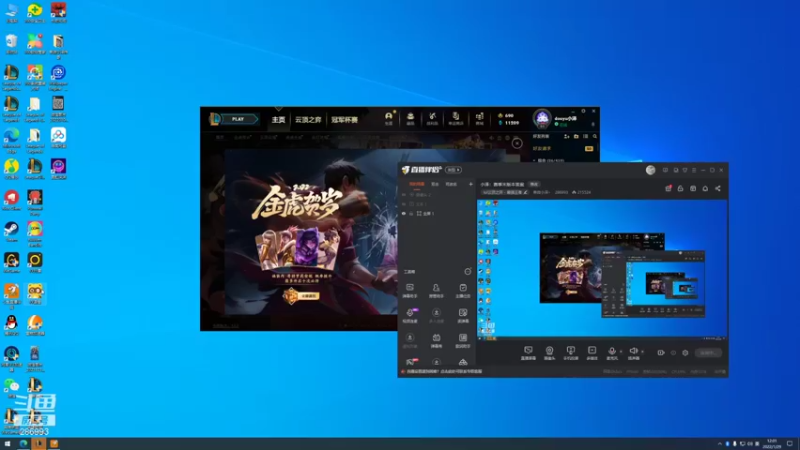Screen dimensions: 800x450
Task: Open the 冠军杯赛 tab
Action: 344,120
